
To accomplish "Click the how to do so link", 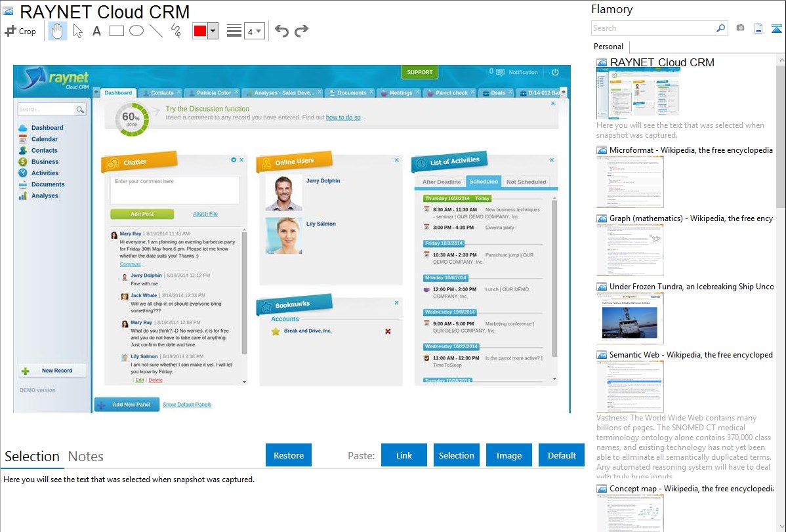I will point(343,117).
